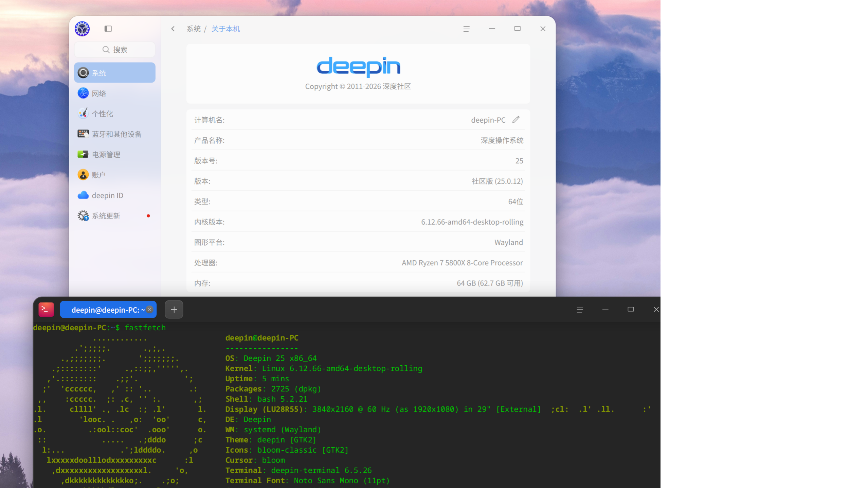Screen dimensions: 868x488
Task: Open the terminal hamburger menu
Action: 580,310
